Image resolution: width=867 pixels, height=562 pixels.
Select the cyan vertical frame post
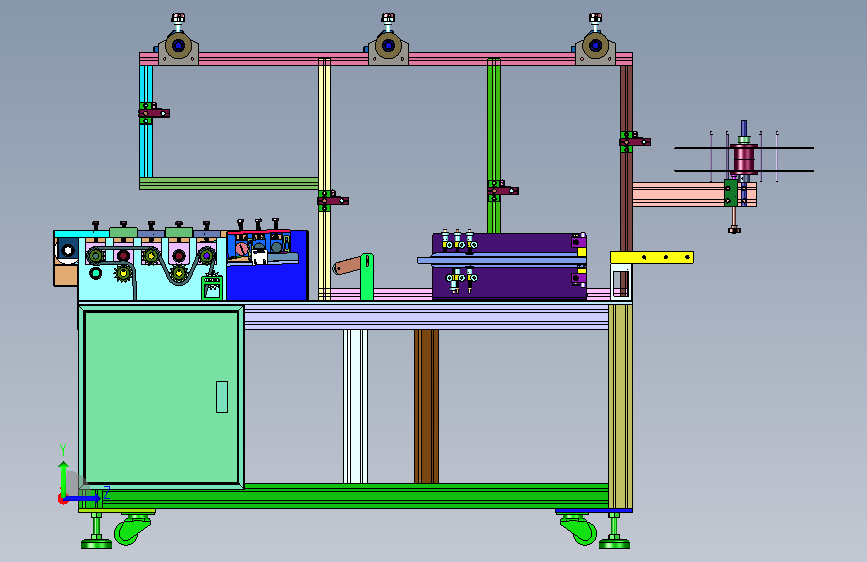click(146, 121)
